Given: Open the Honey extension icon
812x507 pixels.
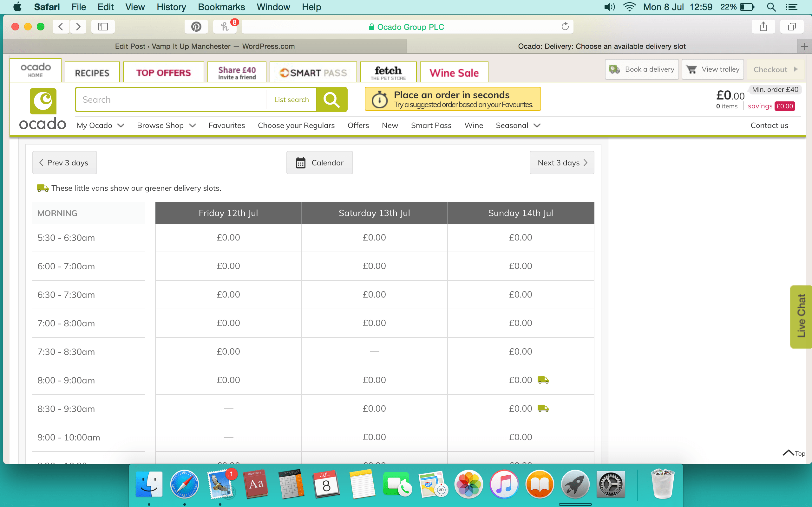Looking at the screenshot, I should point(225,27).
